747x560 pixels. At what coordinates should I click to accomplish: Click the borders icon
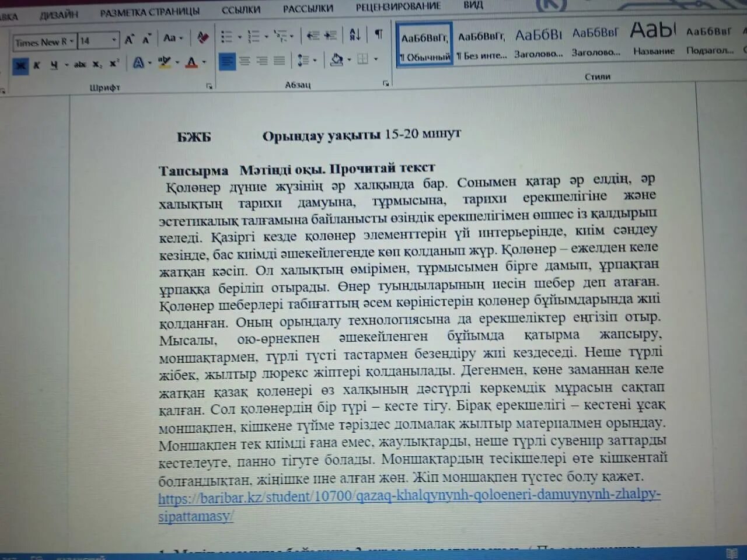pos(363,59)
